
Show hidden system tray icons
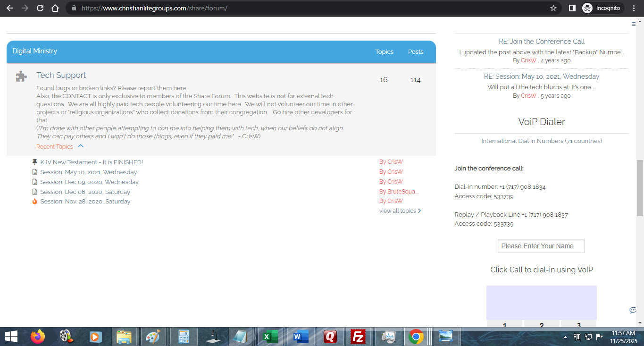pos(566,337)
